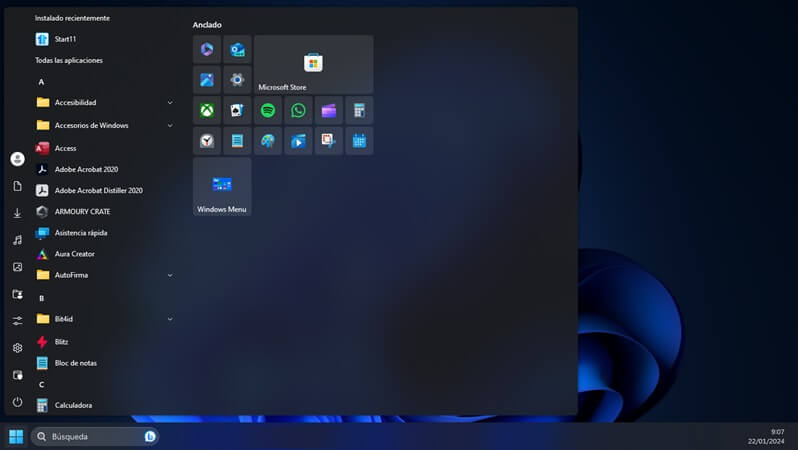Open the taskbar clock and date
This screenshot has width=798, height=450.
(766, 437)
